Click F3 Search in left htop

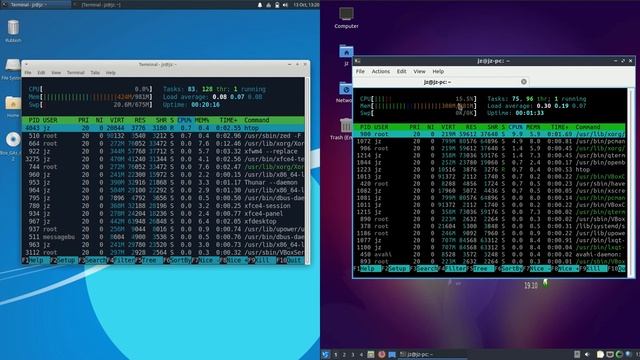(x=93, y=260)
